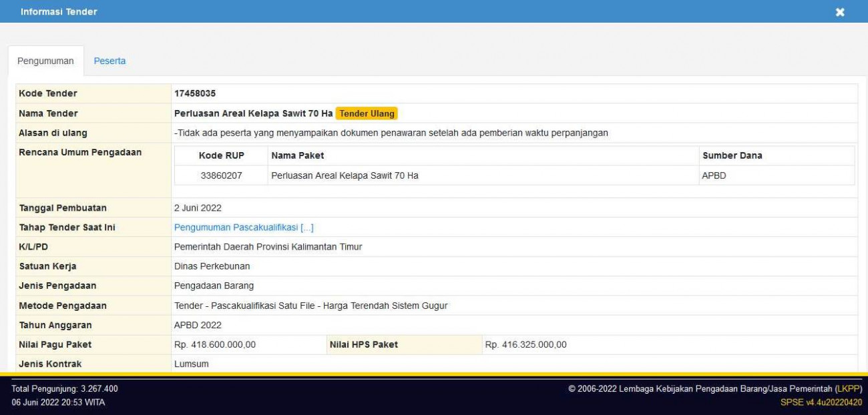Viewport: 868px width, 415px height.
Task: Click the Nilai Pagu Paket amount
Action: pyautogui.click(x=214, y=344)
